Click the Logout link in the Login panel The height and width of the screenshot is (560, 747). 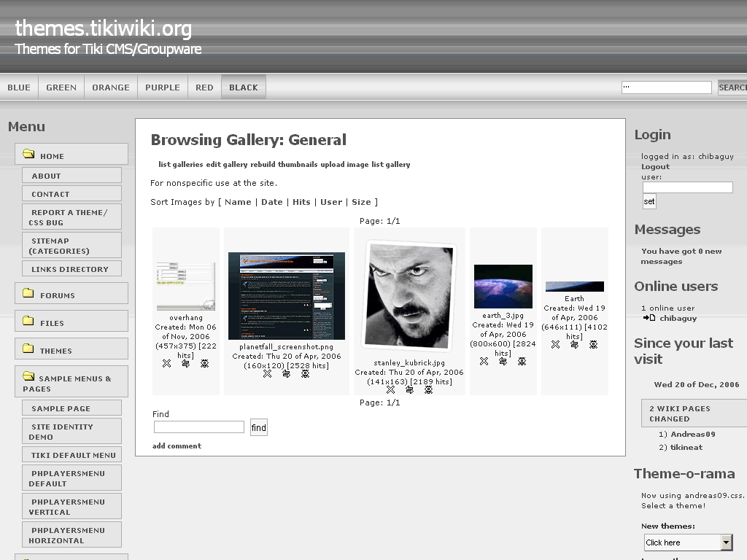point(655,166)
